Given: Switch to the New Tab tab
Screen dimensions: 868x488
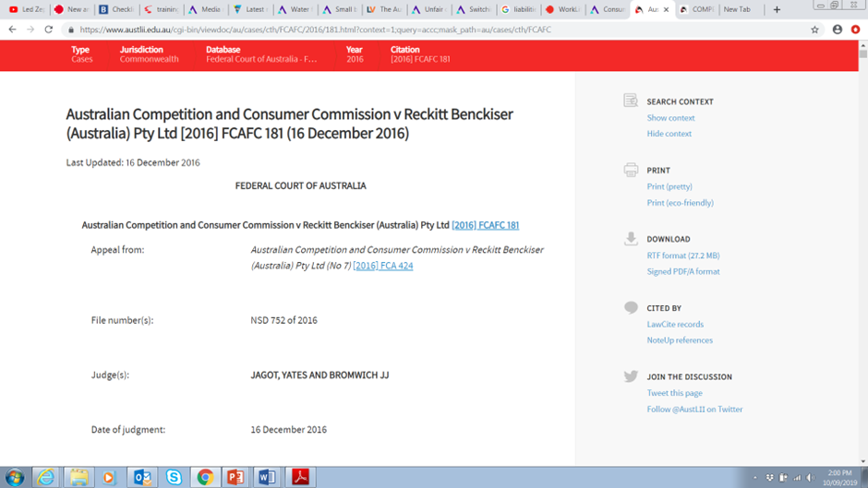Looking at the screenshot, I should pyautogui.click(x=741, y=9).
